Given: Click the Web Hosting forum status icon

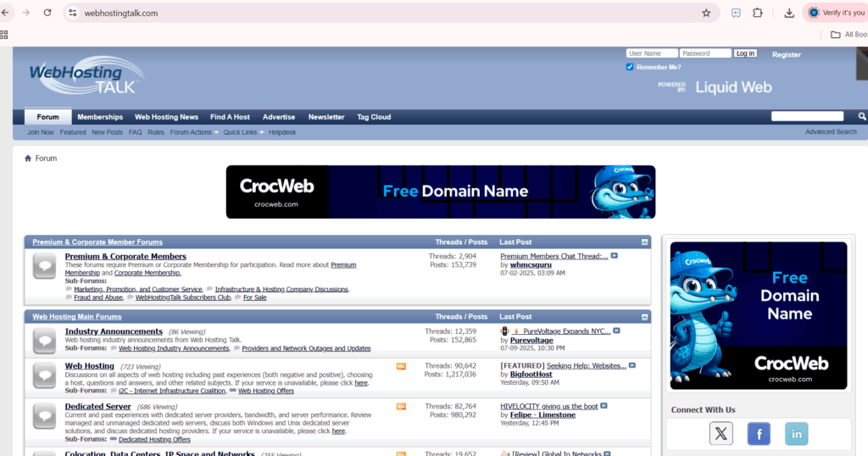Looking at the screenshot, I should pos(44,375).
